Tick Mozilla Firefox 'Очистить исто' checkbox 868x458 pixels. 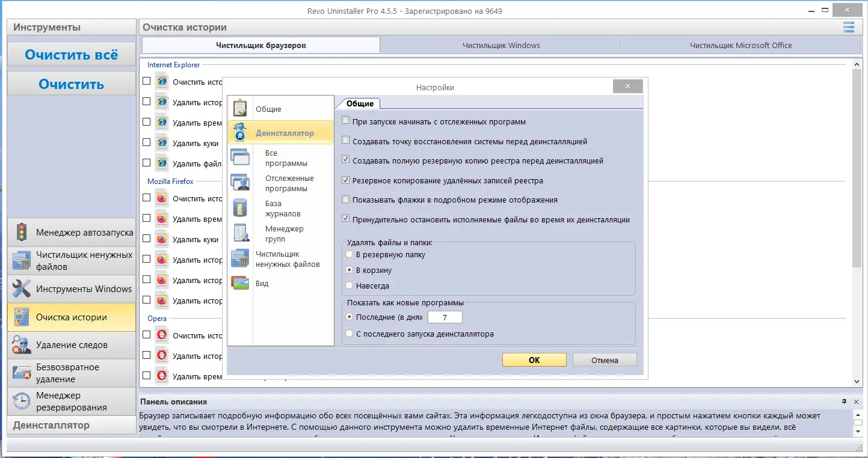[x=146, y=198]
